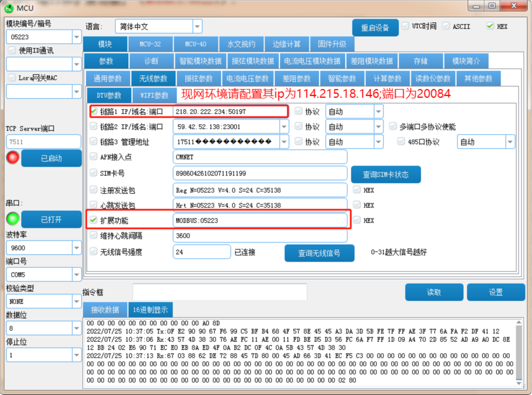Enable the UTC时间 checkbox
Viewport: 532px width, 395px height.
pos(406,26)
